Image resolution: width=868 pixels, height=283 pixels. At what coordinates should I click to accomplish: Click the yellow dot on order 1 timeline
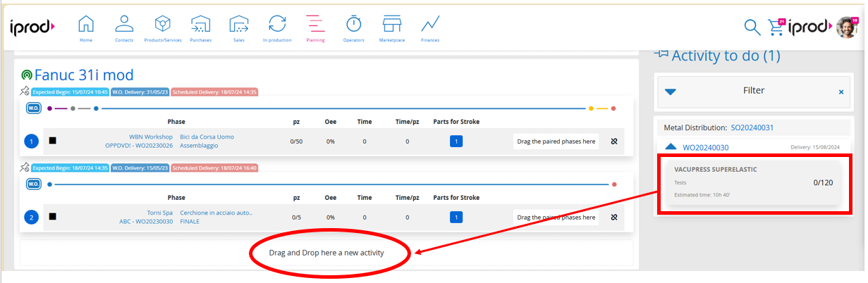(591, 108)
